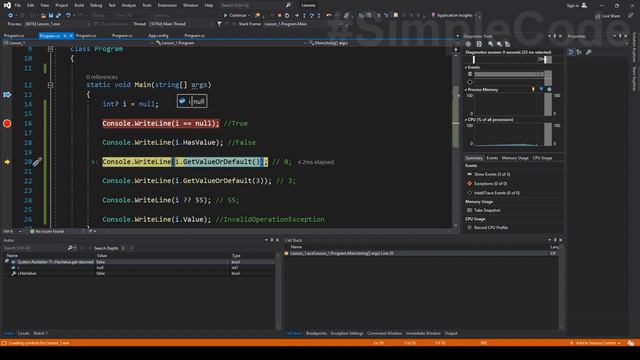Click the search magnifier icon in title bar
The width and height of the screenshot is (640, 360).
tap(288, 5)
